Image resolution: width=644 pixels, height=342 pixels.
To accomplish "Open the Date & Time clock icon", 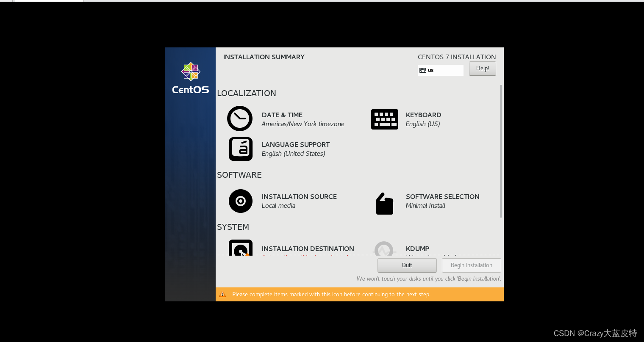I will (x=240, y=119).
